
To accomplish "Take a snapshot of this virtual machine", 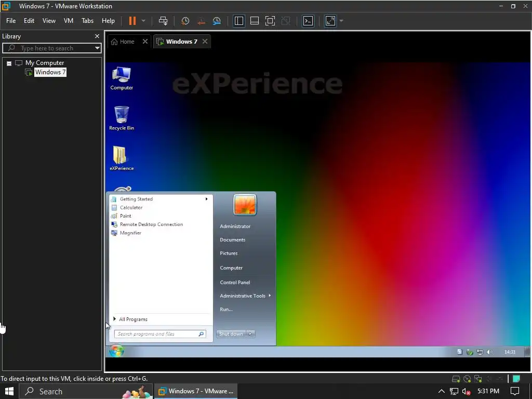I will point(185,21).
